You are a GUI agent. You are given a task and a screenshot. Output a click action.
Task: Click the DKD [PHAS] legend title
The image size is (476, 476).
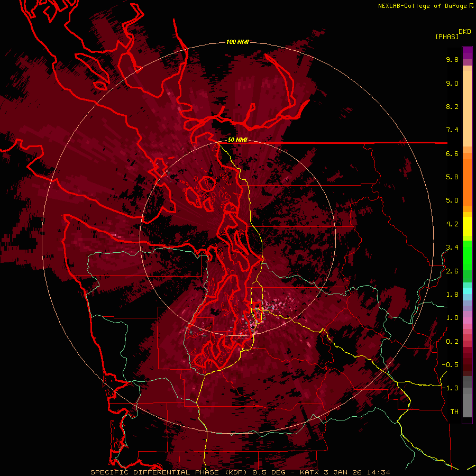[453, 34]
